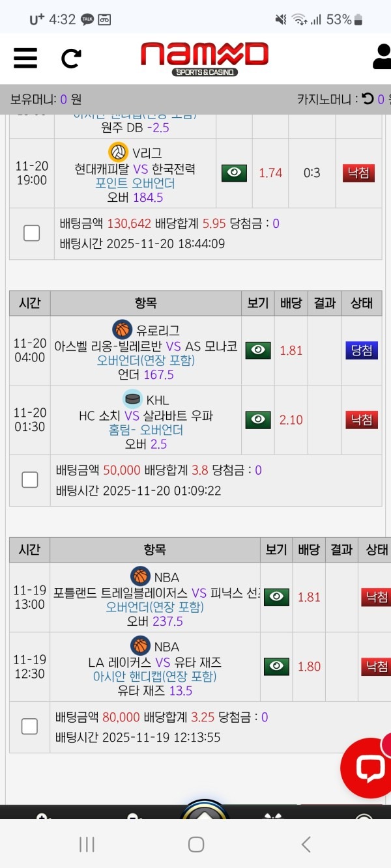Check the checkbox beside 배팅금액 130,642
Viewport: 391px width, 868px height.
[32, 232]
